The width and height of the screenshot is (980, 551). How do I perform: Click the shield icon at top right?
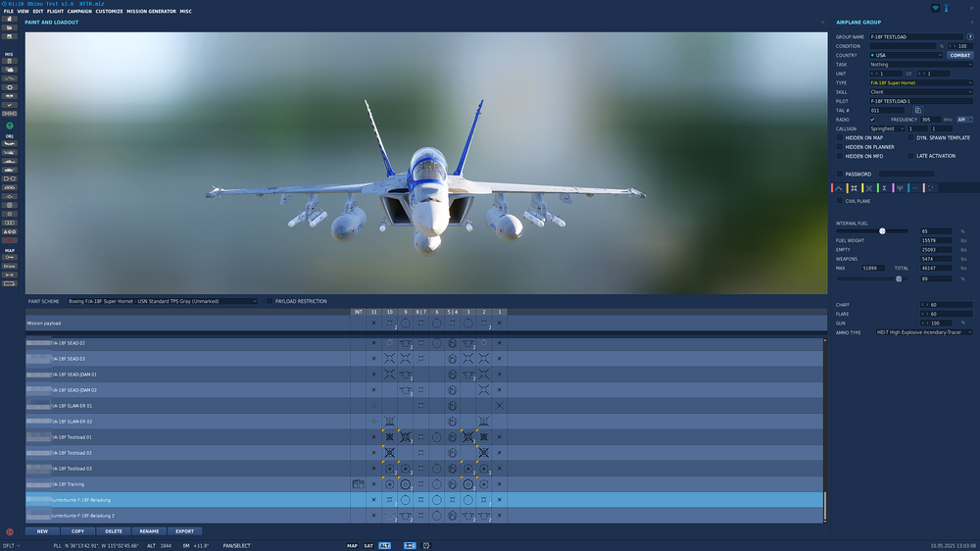(936, 8)
